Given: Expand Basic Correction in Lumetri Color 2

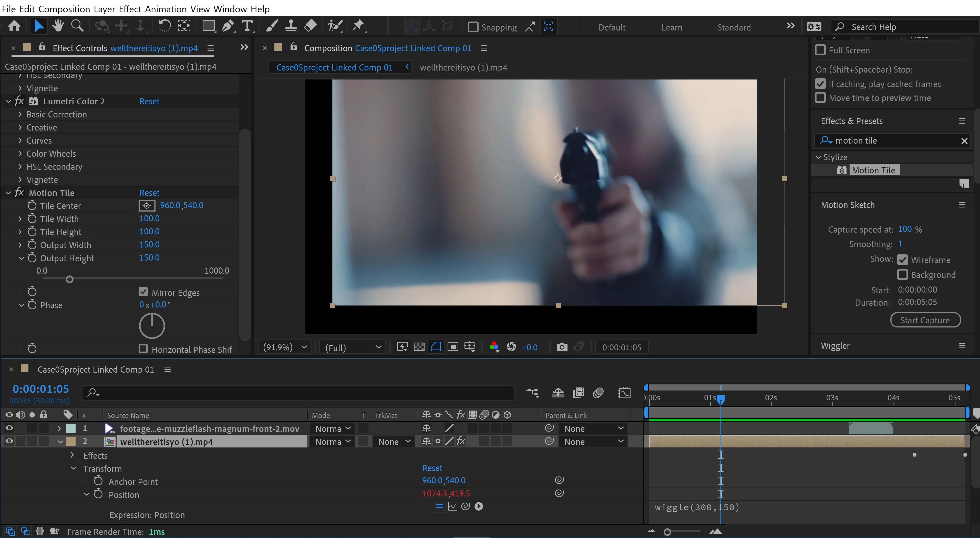Looking at the screenshot, I should click(20, 115).
